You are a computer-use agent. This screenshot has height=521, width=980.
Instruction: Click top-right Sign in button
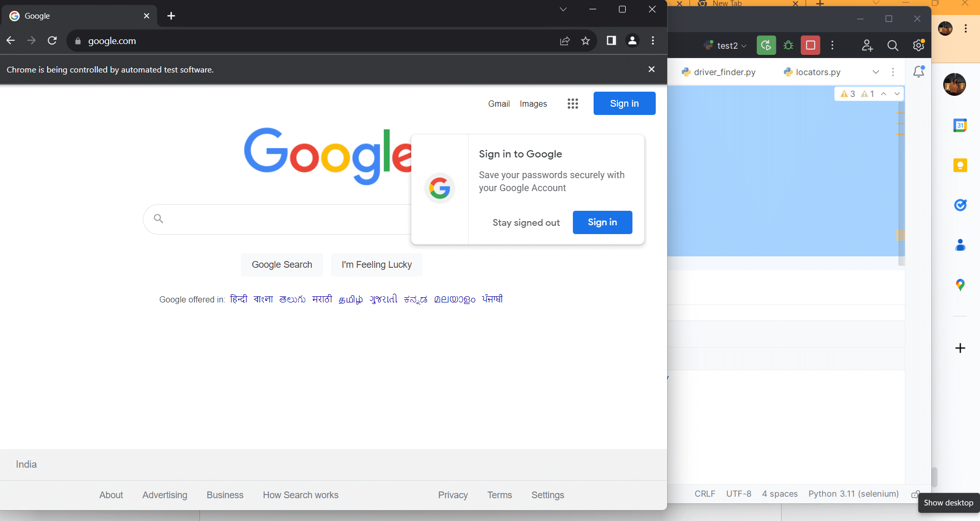(625, 104)
